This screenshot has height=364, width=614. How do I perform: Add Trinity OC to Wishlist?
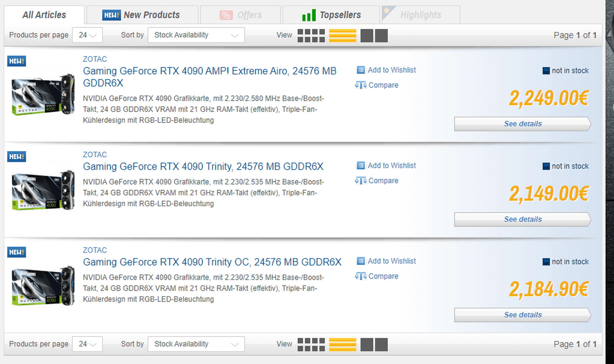click(x=392, y=261)
